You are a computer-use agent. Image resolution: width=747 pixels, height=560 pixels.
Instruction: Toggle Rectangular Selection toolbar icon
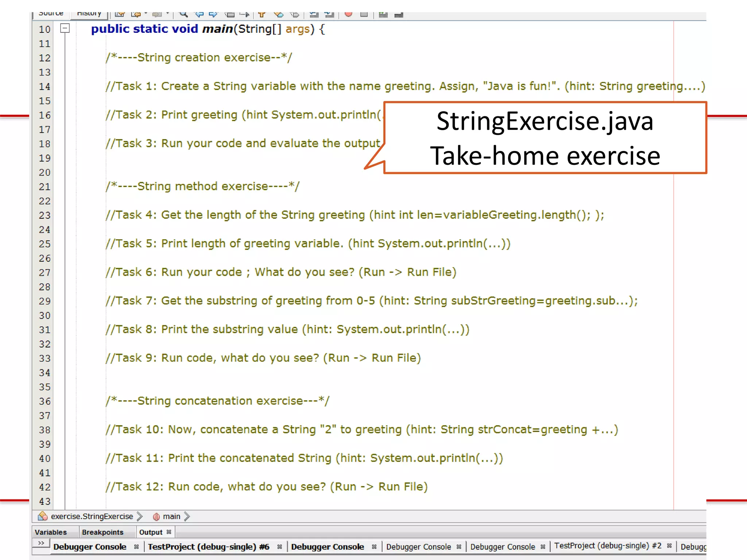[x=244, y=15]
